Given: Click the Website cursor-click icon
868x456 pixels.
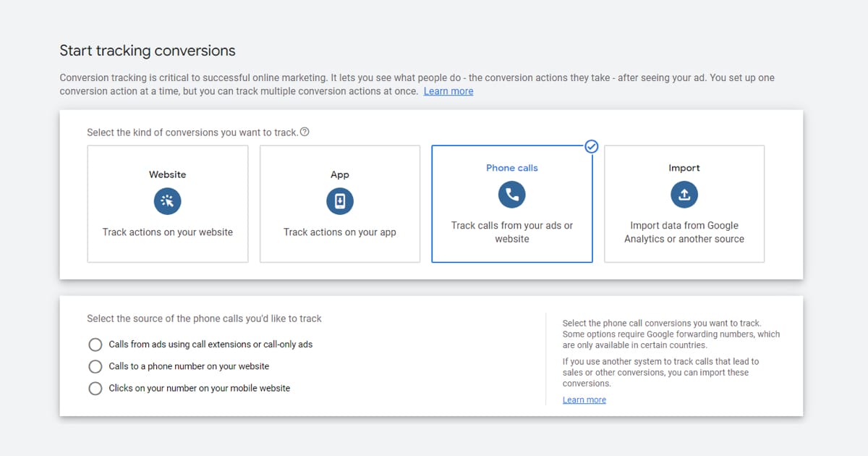Looking at the screenshot, I should point(167,201).
